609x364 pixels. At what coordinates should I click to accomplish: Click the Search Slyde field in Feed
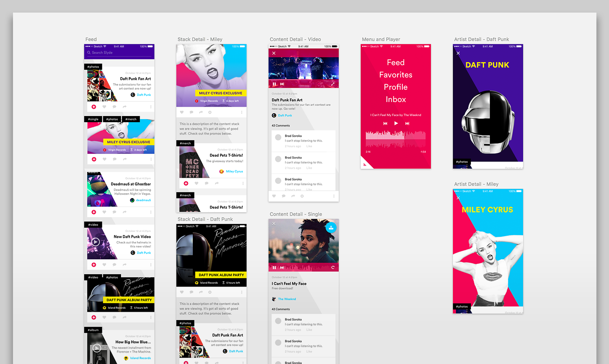pos(119,53)
